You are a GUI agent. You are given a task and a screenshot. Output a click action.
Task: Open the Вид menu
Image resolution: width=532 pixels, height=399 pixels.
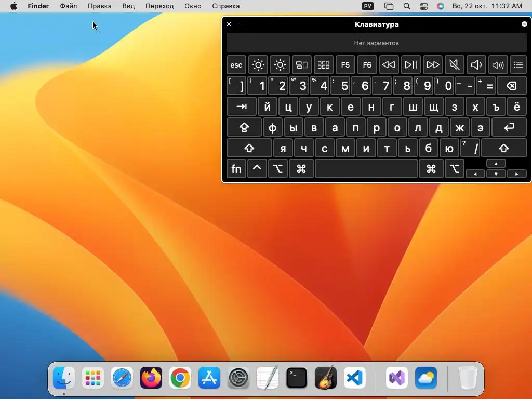[x=129, y=6]
